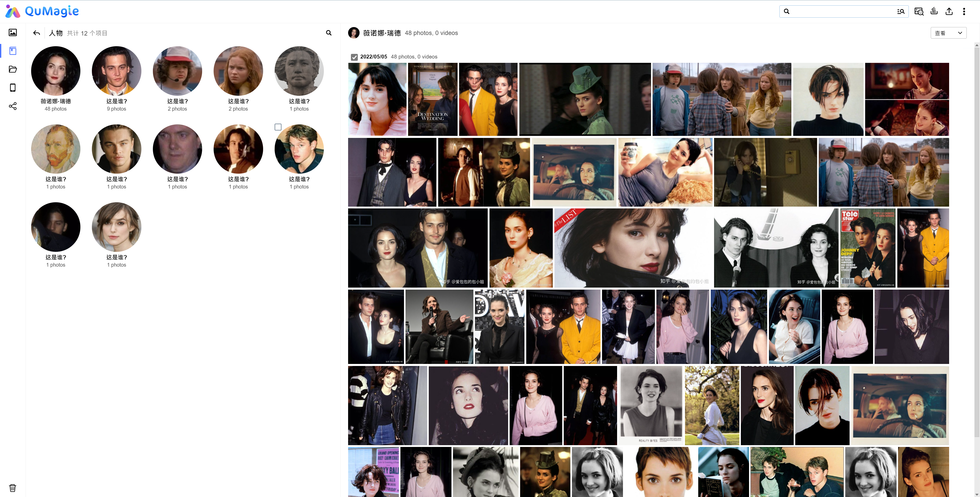Open the green top hat photo
Screen dimensions: 980x497
tap(585, 99)
